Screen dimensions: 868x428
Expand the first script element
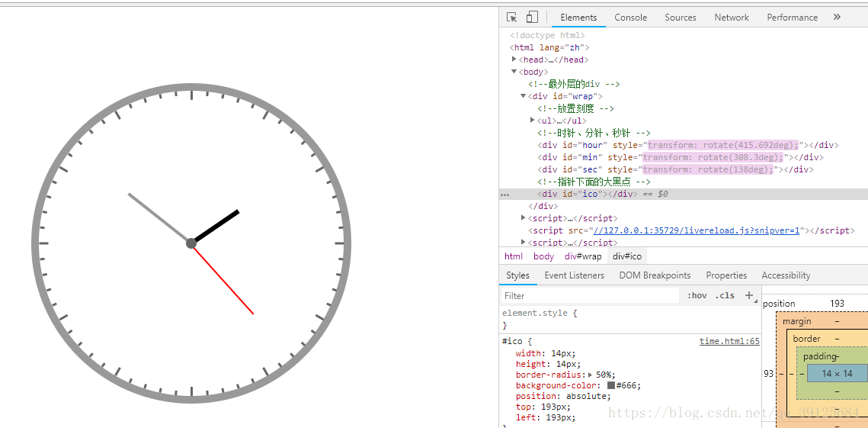[523, 218]
